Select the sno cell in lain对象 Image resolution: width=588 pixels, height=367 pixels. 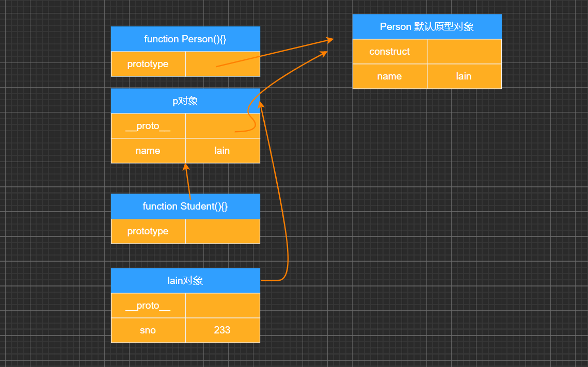click(148, 330)
